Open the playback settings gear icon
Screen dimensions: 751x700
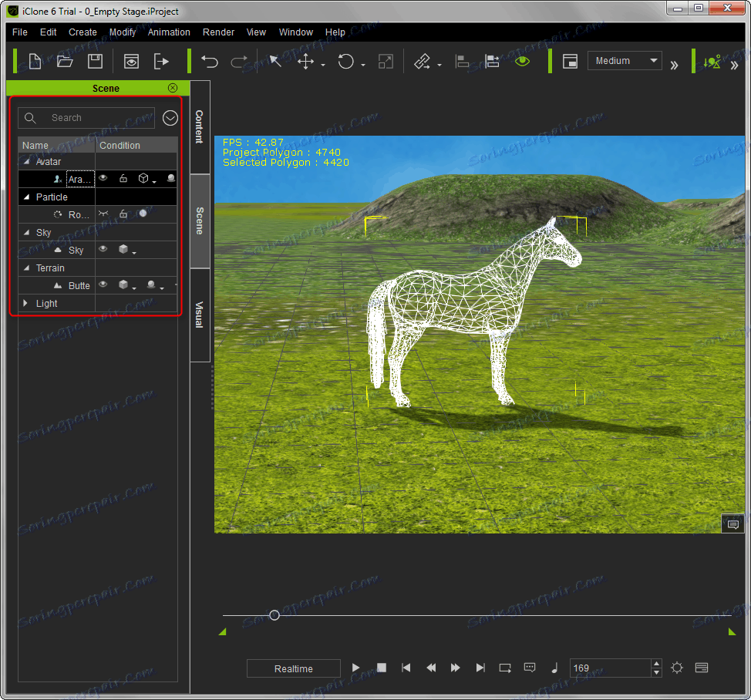[677, 668]
